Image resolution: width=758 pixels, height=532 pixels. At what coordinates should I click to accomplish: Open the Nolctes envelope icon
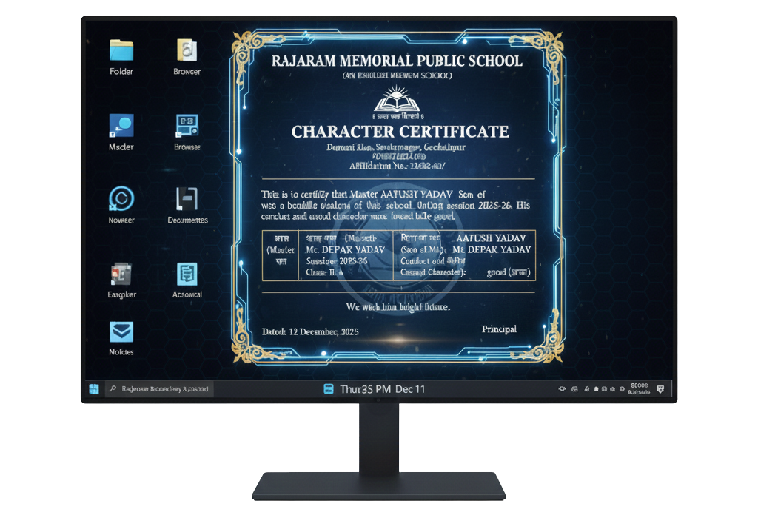click(x=121, y=331)
